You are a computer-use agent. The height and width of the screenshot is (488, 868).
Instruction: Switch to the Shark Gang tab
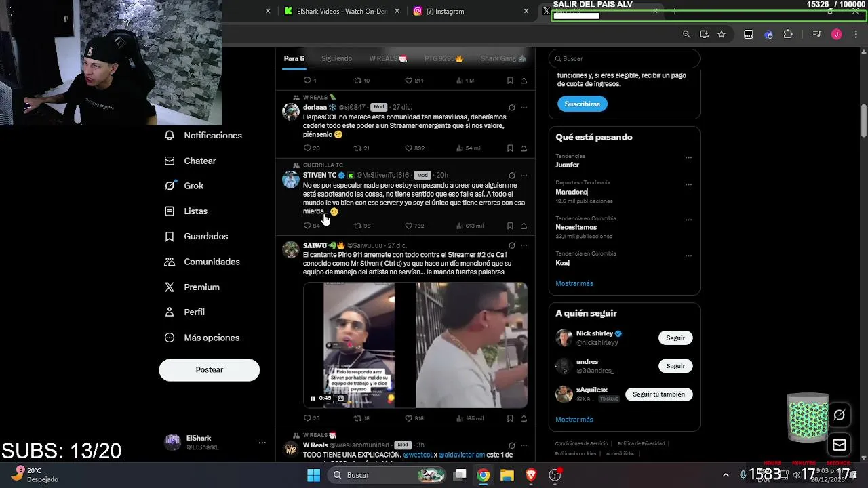pos(503,59)
